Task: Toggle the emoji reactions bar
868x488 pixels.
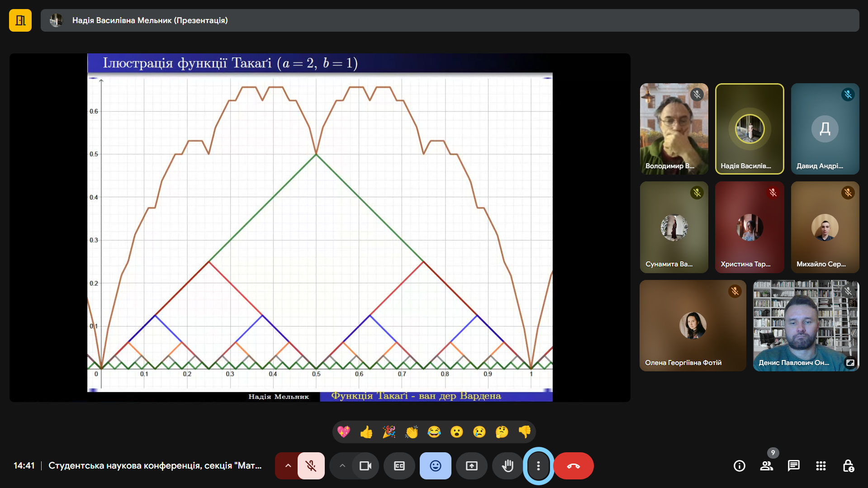Action: (x=436, y=466)
